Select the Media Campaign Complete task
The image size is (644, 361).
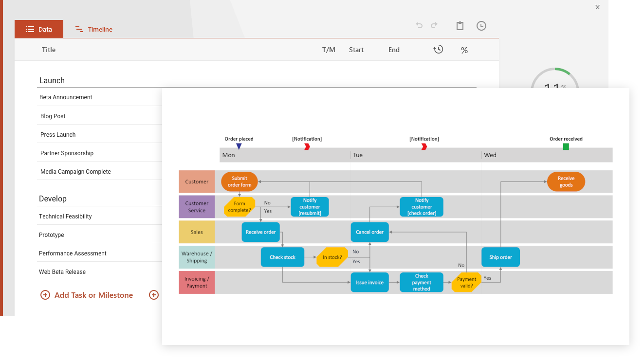(75, 171)
